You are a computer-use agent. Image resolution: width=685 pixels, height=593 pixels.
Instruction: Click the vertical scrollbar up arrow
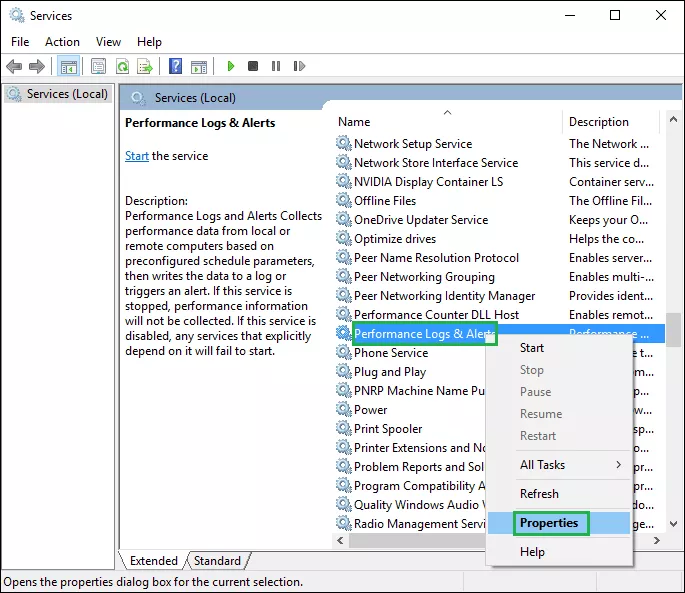673,119
